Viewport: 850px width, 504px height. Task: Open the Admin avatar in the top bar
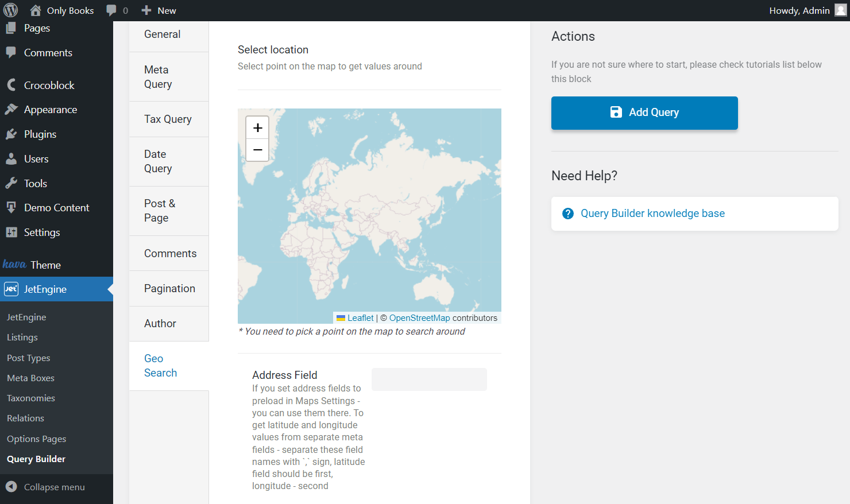[x=841, y=10]
